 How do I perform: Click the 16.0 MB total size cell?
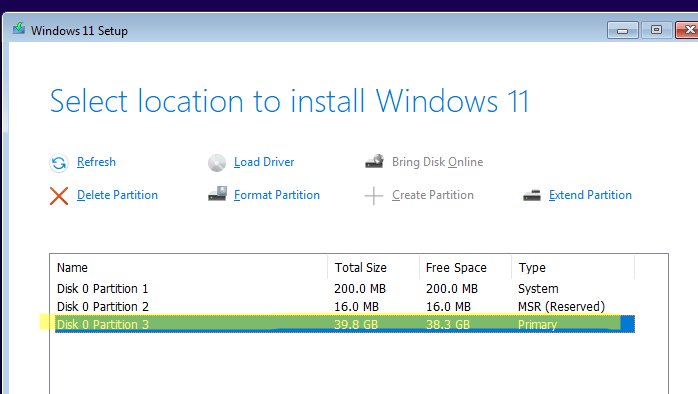pos(356,306)
